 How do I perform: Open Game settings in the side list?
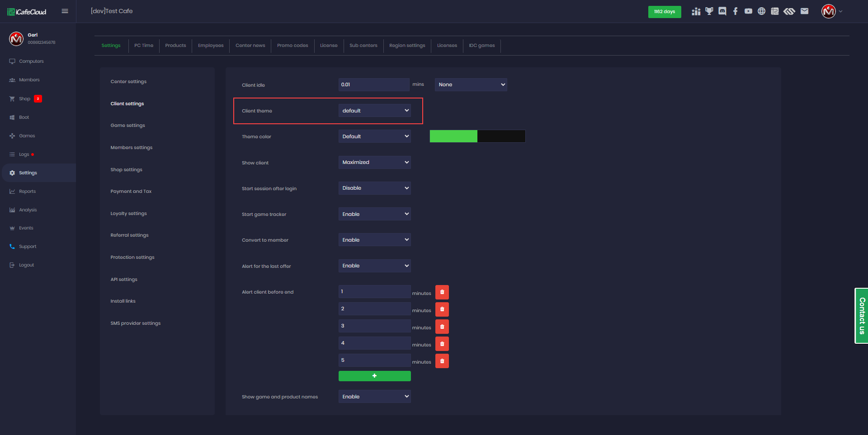pos(128,126)
